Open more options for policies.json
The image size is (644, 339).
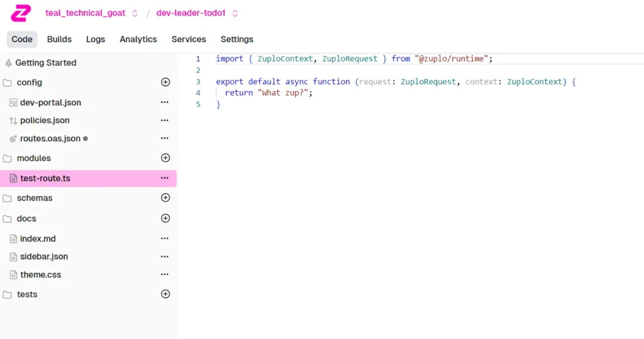[165, 120]
